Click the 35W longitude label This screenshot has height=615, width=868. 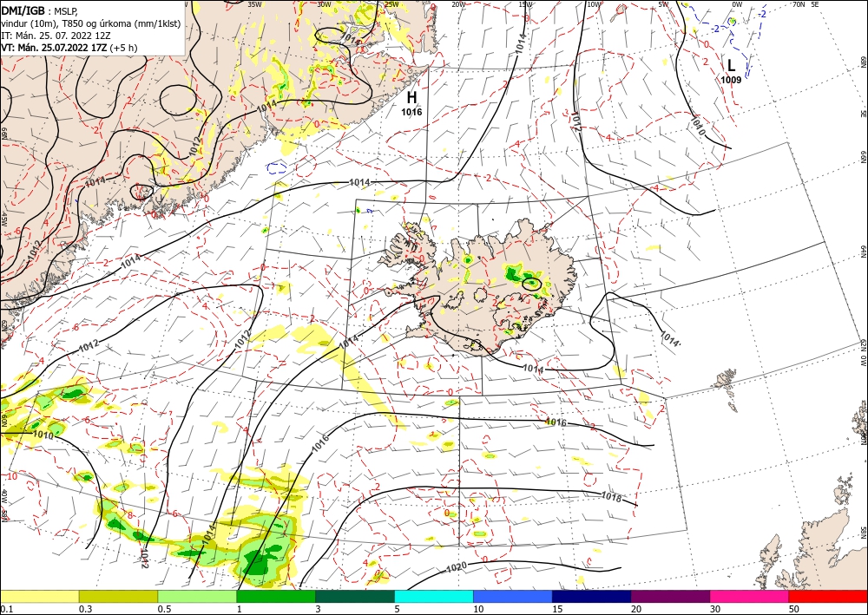point(254,3)
